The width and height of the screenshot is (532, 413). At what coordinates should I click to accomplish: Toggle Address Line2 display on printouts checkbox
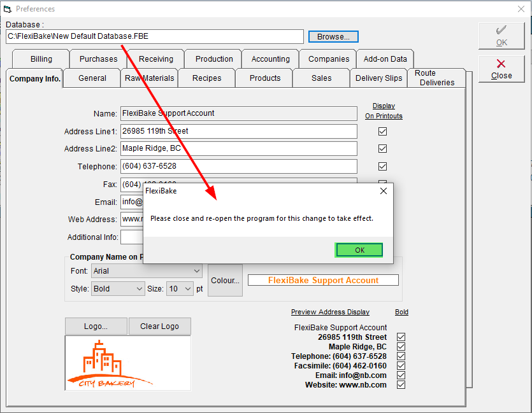click(x=382, y=149)
